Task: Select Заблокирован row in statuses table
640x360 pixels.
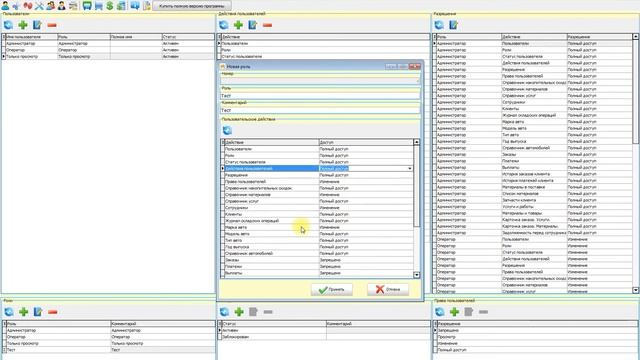Action: [x=324, y=337]
